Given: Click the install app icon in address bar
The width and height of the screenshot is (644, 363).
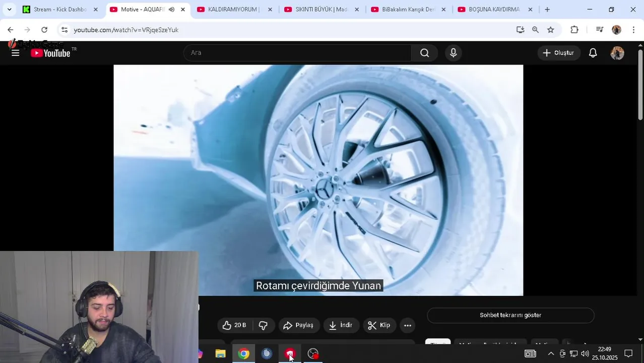Looking at the screenshot, I should click(521, 30).
